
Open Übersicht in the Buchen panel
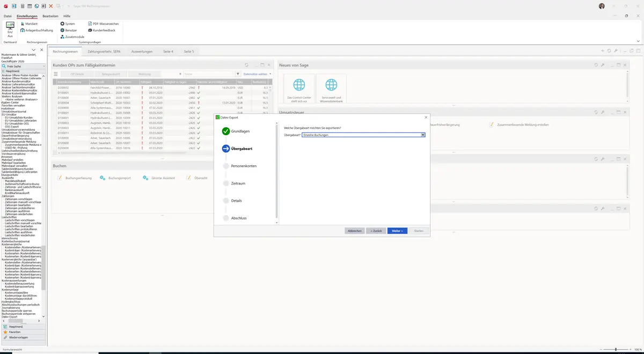click(x=197, y=178)
